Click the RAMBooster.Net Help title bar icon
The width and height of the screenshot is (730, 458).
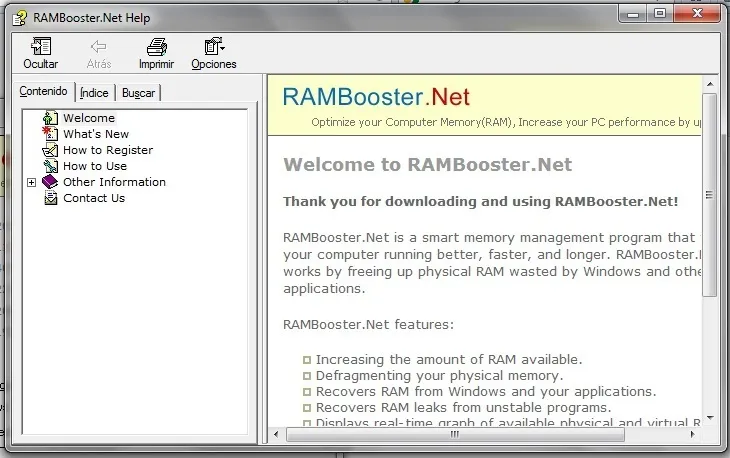(20, 18)
